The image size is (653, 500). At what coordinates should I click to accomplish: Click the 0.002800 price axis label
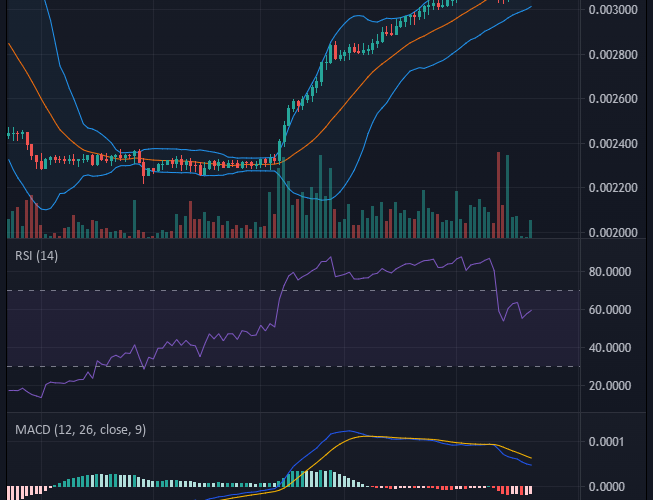[613, 55]
